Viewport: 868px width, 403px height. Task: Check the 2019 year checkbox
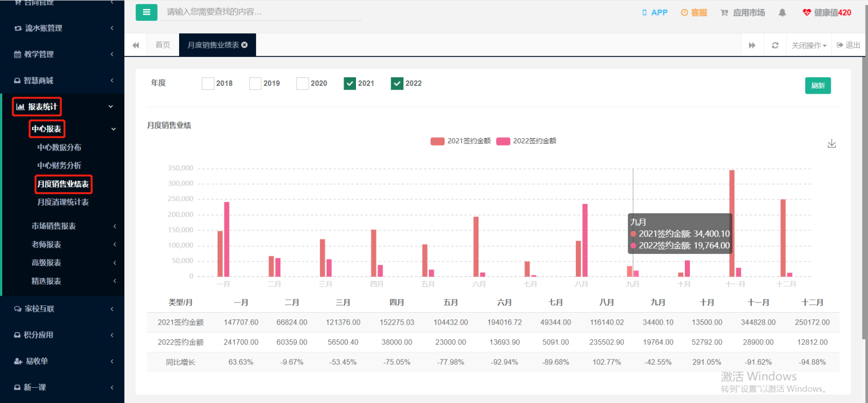(x=255, y=84)
